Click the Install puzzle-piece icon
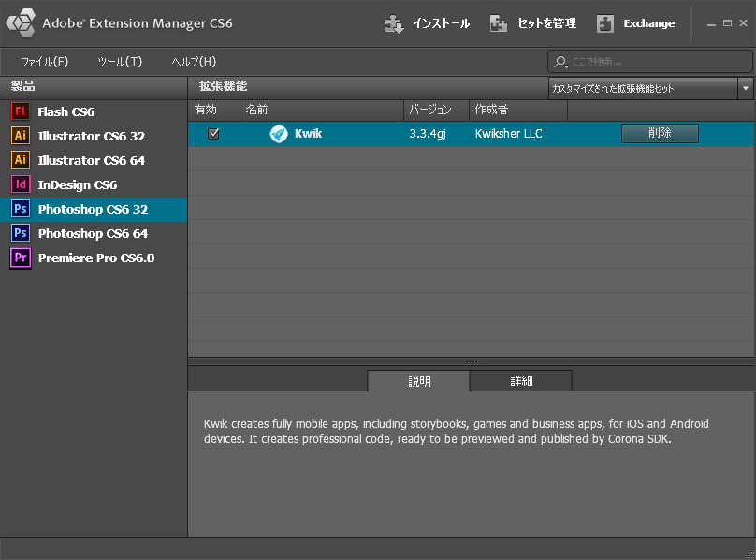756x560 pixels. click(395, 23)
